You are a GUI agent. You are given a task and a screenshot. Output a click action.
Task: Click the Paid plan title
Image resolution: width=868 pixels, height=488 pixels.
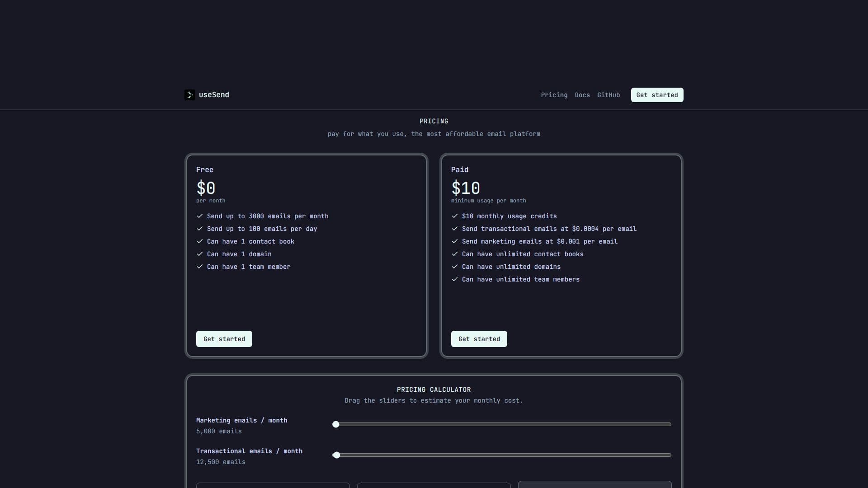[460, 170]
